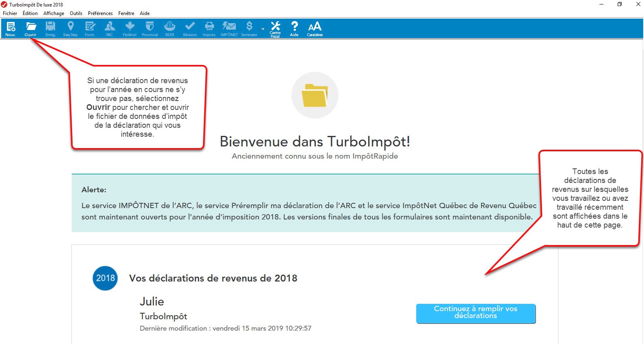
Task: Open the Fenêtre menu
Action: pyautogui.click(x=126, y=13)
